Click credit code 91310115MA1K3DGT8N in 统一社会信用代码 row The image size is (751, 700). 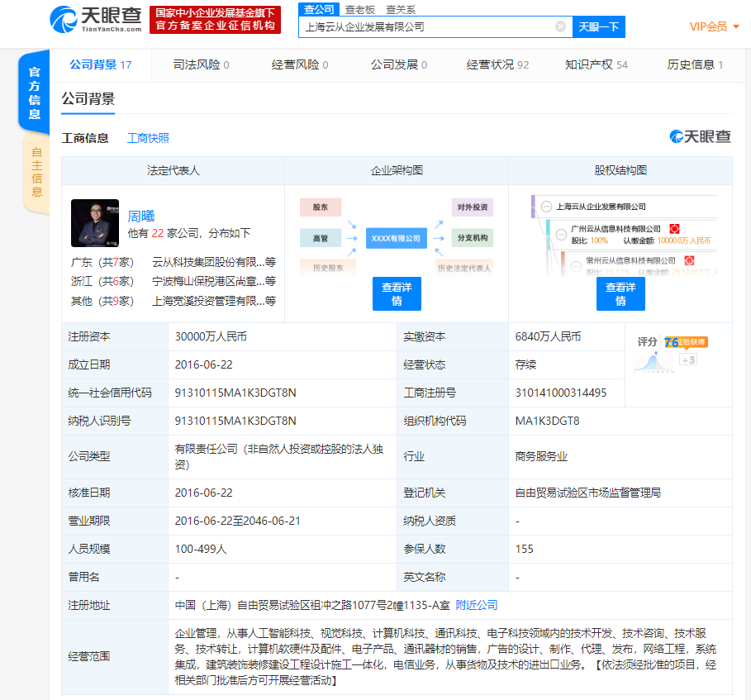click(x=235, y=393)
